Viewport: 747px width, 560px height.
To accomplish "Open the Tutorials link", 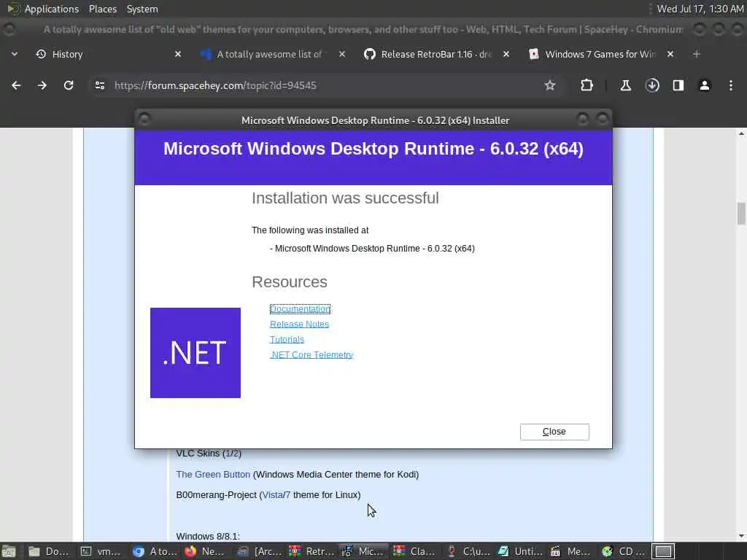I will [x=287, y=340].
